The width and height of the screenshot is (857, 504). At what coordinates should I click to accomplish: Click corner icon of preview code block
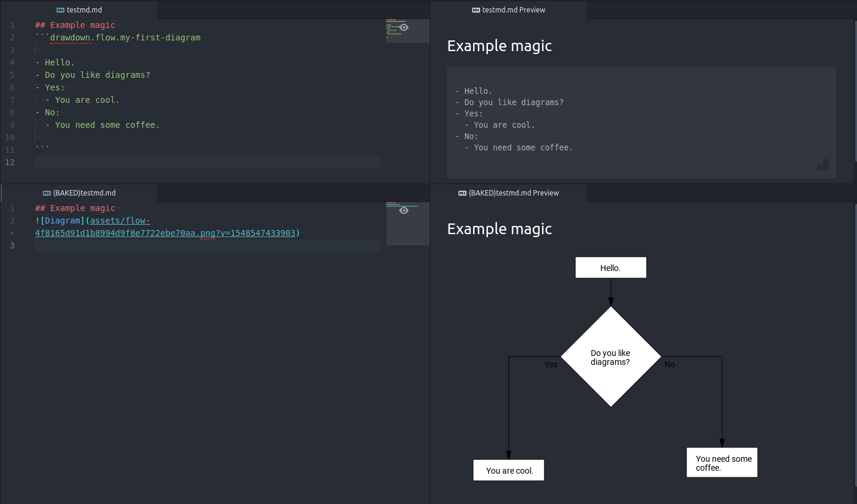pyautogui.click(x=823, y=165)
